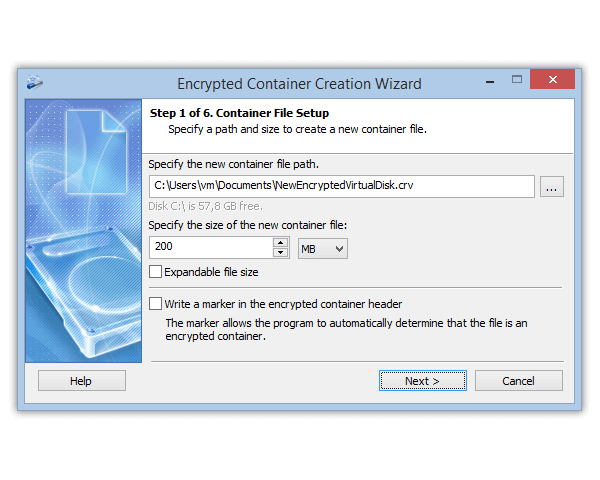Click the Help button
600x480 pixels.
[82, 380]
